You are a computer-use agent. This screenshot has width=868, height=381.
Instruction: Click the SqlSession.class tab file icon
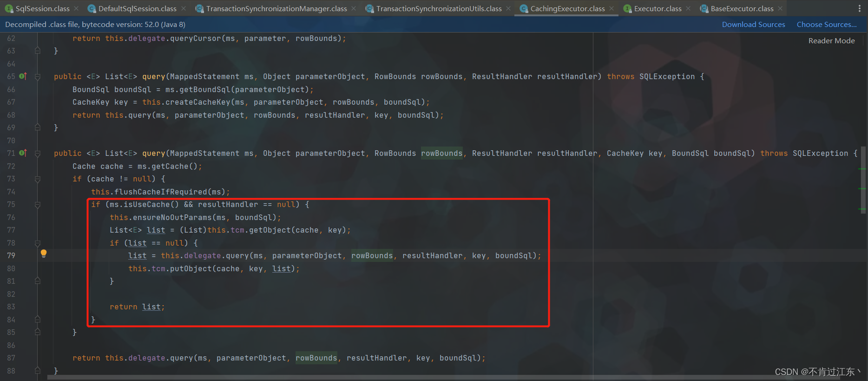click(9, 8)
